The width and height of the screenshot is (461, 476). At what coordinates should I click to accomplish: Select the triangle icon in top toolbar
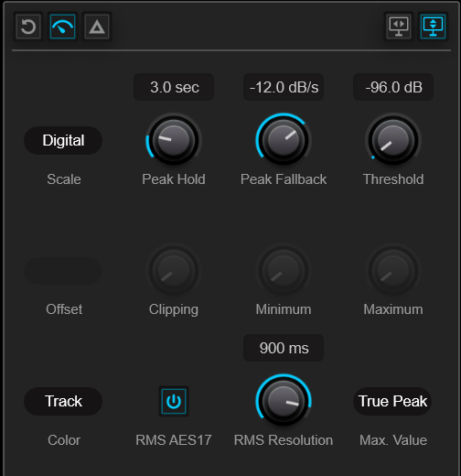coord(97,27)
